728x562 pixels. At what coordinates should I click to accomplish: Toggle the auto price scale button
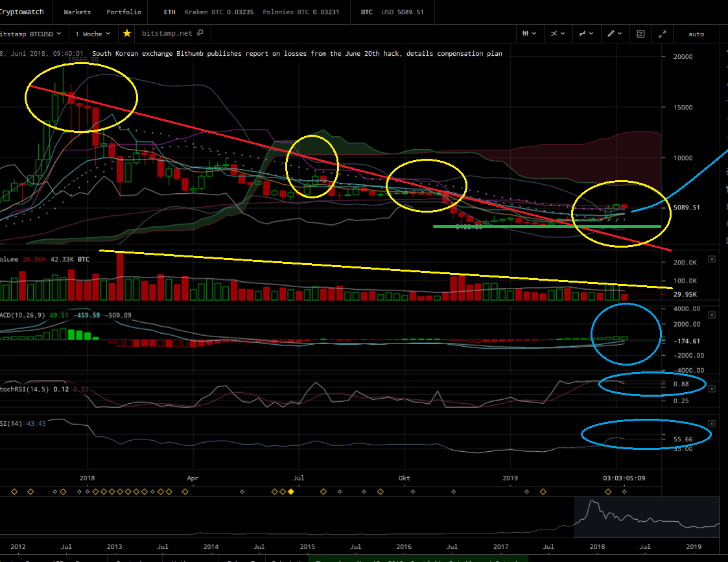[696, 34]
